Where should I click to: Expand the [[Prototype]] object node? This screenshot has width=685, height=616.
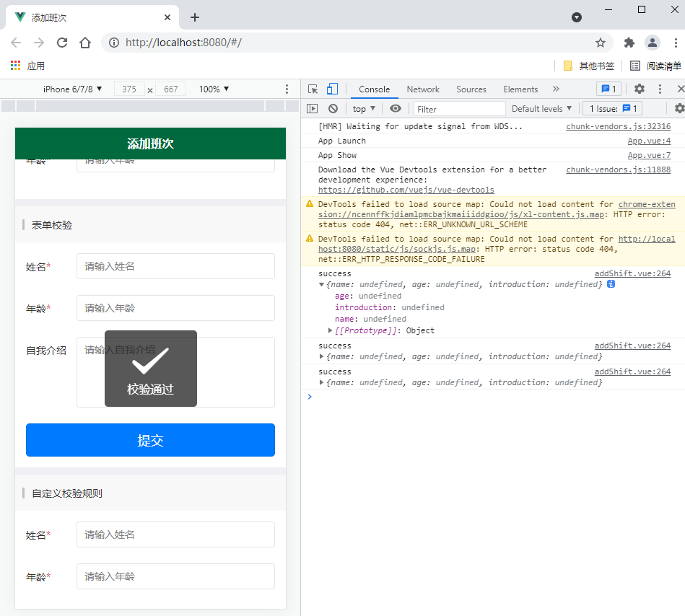pos(330,330)
